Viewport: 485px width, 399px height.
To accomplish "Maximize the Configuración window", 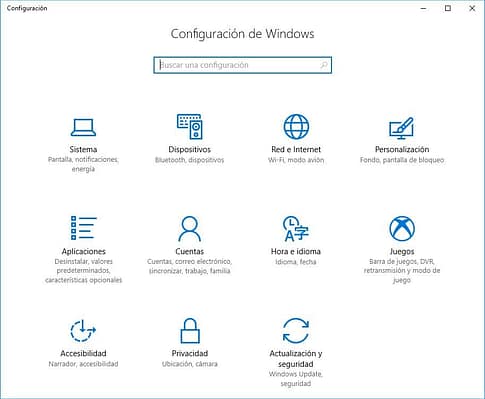I will pos(448,8).
